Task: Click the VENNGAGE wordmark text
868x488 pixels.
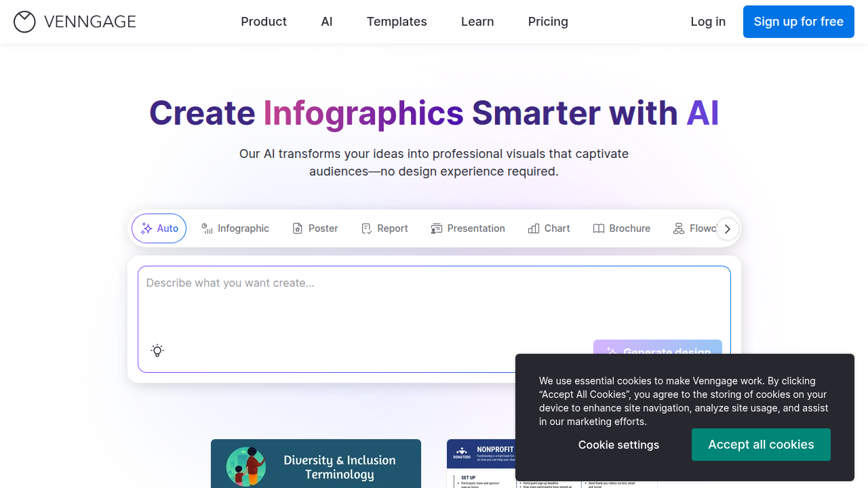Action: pos(90,22)
